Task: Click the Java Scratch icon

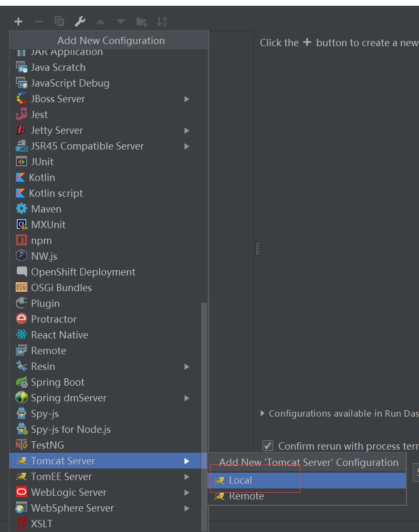Action: coord(22,67)
